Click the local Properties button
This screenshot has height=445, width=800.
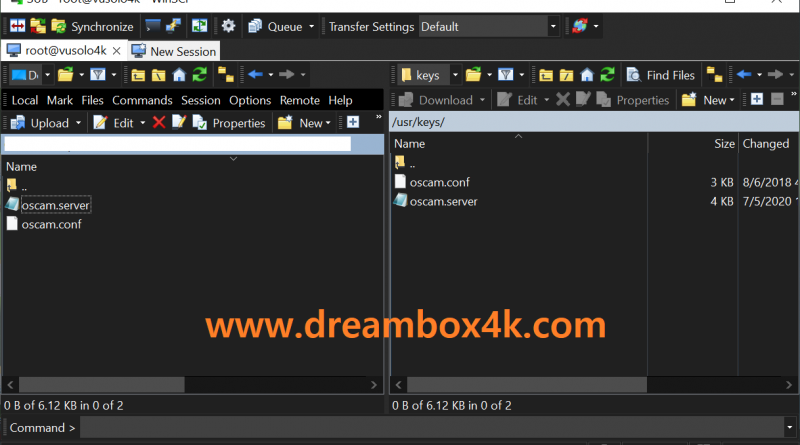click(x=229, y=123)
